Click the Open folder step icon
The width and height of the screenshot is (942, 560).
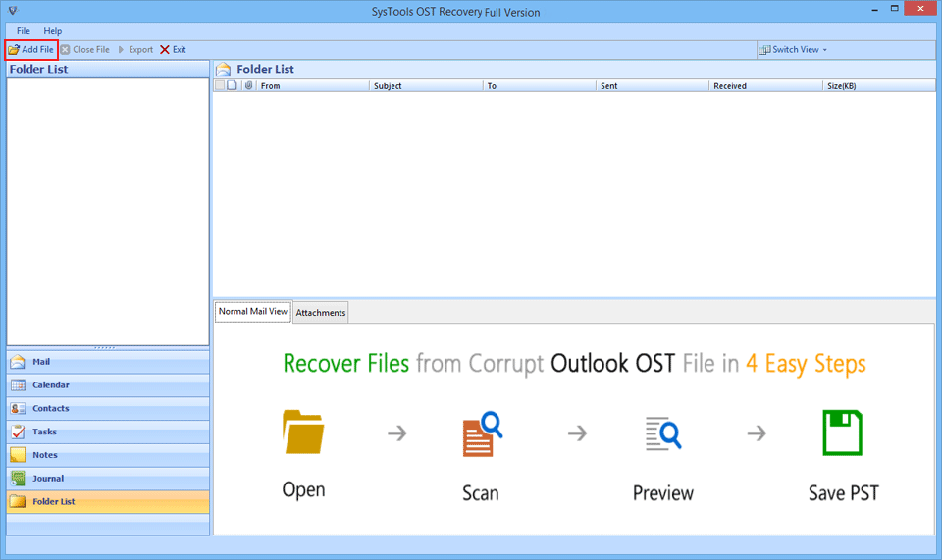pyautogui.click(x=303, y=433)
